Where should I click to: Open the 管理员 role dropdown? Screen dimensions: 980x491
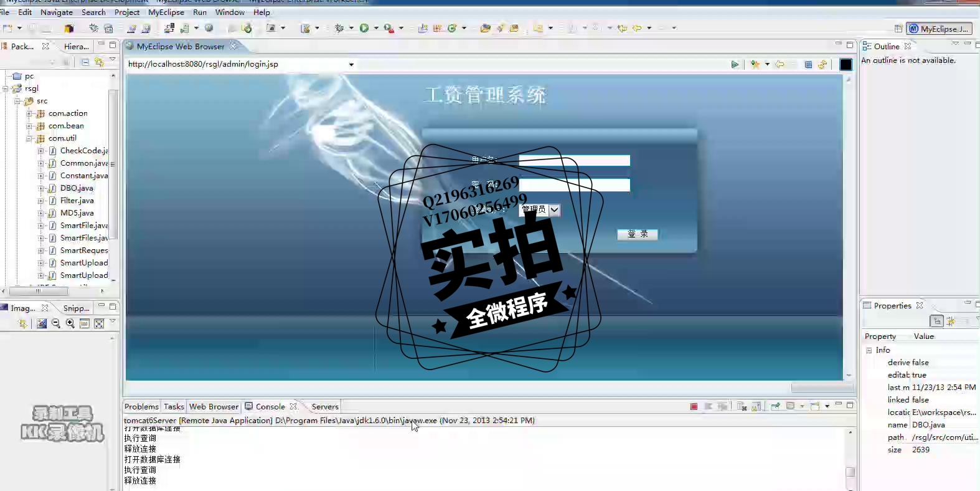pyautogui.click(x=554, y=210)
